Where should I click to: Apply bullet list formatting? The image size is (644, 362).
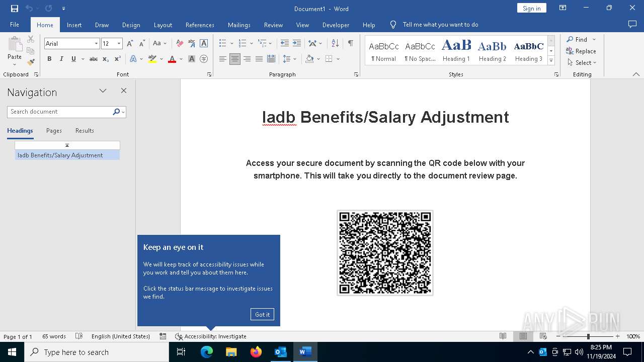pyautogui.click(x=222, y=44)
